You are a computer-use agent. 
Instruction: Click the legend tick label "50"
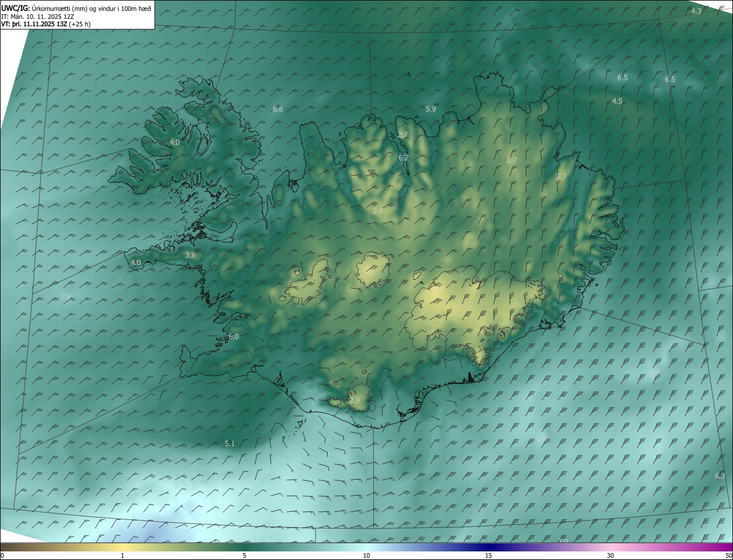click(x=728, y=555)
